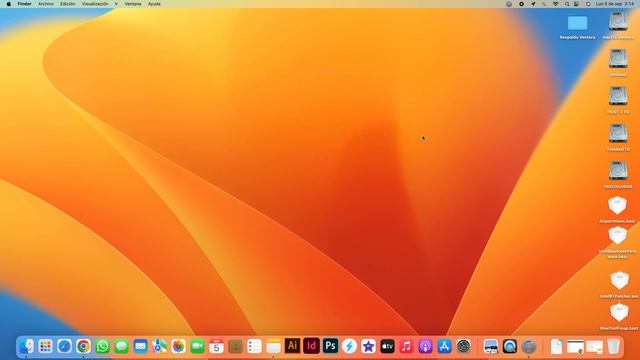Click the date and time in menu bar

click(615, 4)
